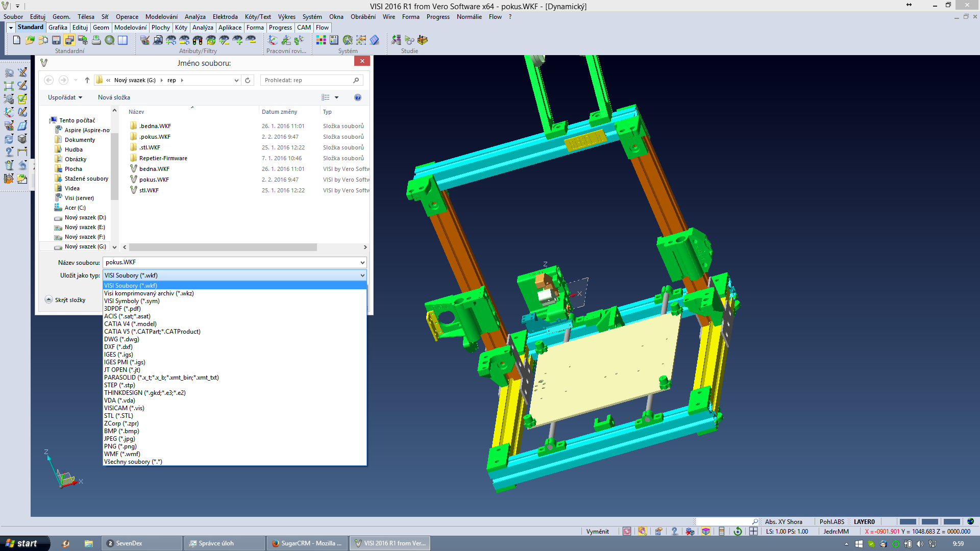Click the traffic light layer filter icon
980x551 pixels.
click(x=198, y=40)
